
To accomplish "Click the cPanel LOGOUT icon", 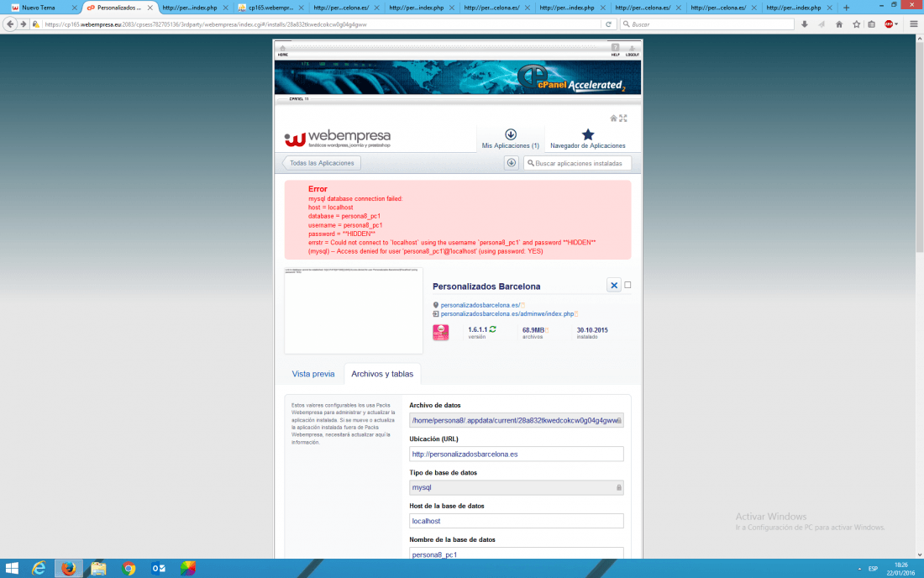I will point(633,50).
